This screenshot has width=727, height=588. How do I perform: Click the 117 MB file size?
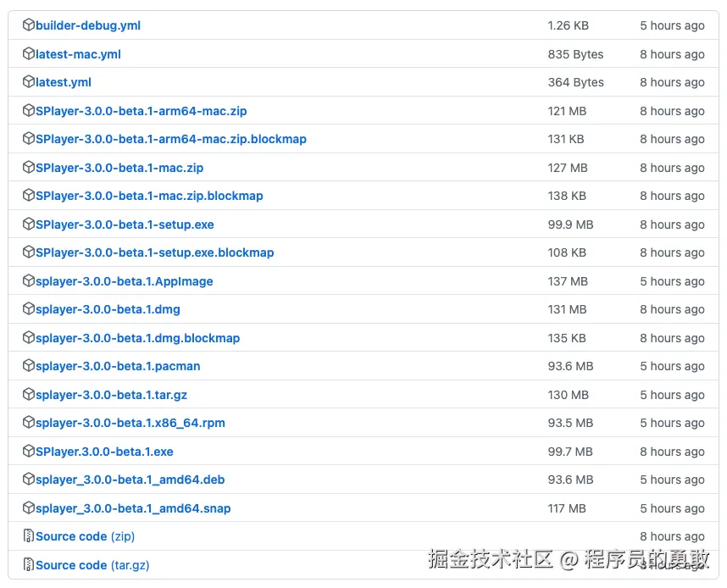[x=567, y=508]
